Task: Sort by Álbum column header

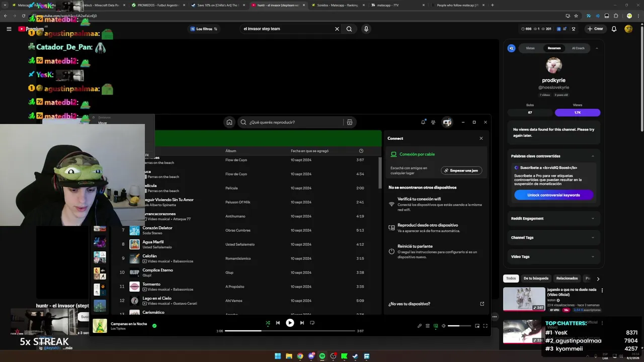Action: [x=230, y=151]
